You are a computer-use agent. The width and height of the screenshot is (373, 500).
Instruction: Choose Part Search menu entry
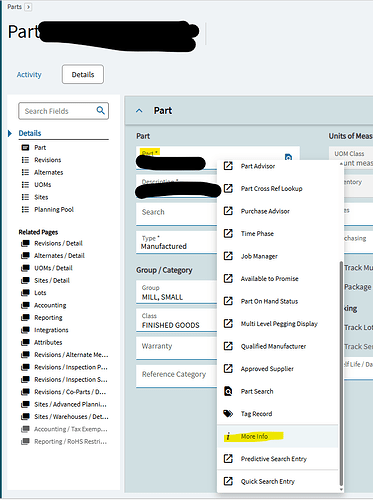(x=277, y=391)
